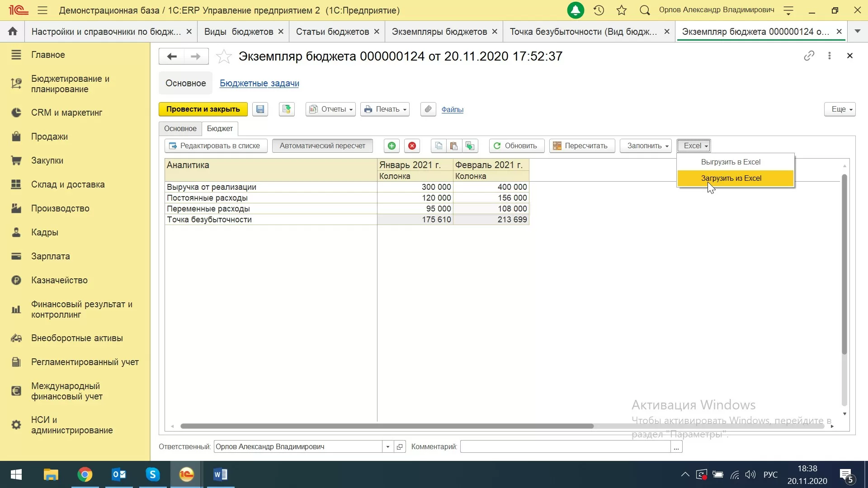
Task: Expand the Отчеты dropdown
Action: (x=330, y=109)
